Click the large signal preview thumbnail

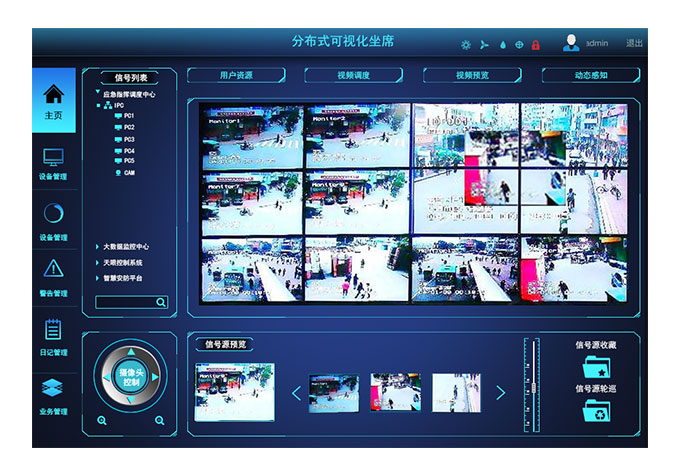click(x=235, y=392)
